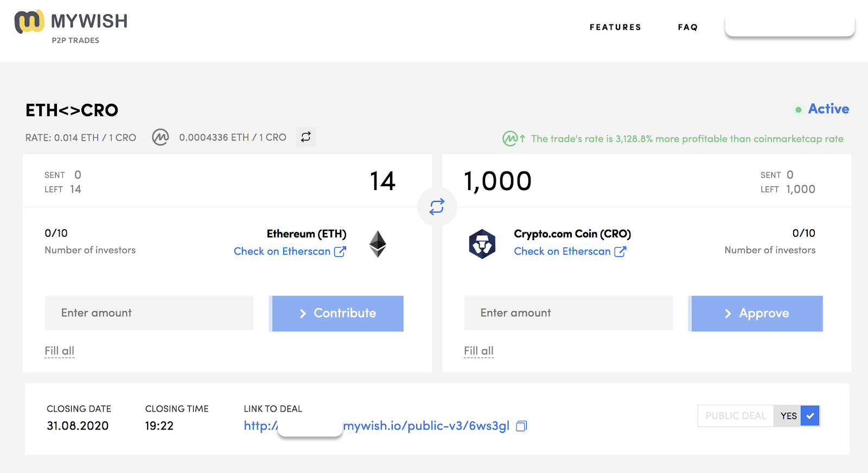Toggle the Public Deal YES checkbox
This screenshot has height=473, width=868.
(x=810, y=416)
